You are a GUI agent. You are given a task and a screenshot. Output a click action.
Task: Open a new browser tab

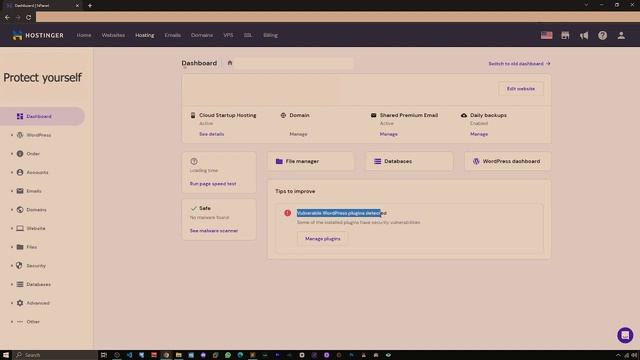pyautogui.click(x=90, y=6)
